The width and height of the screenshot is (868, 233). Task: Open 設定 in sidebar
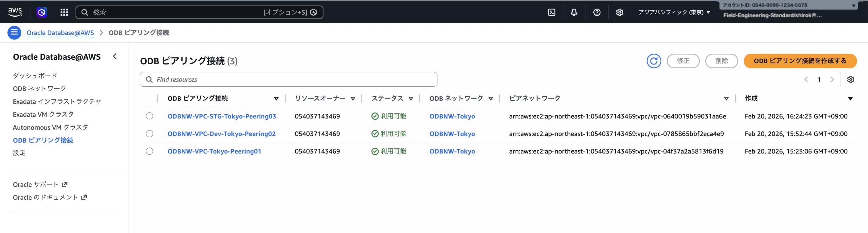point(19,153)
